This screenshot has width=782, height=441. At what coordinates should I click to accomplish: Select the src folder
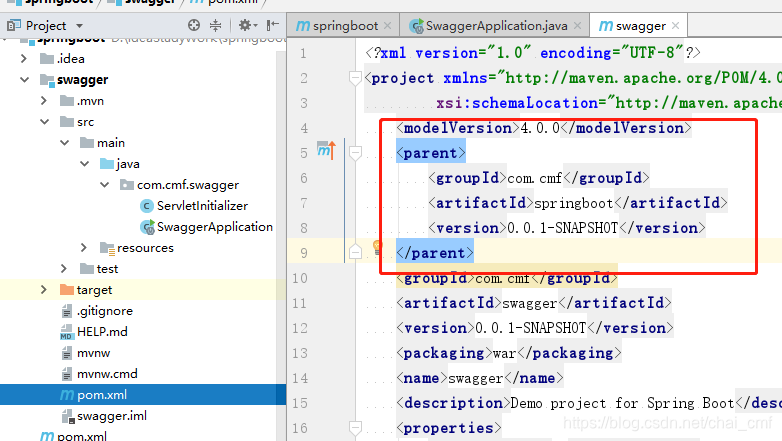click(x=77, y=122)
